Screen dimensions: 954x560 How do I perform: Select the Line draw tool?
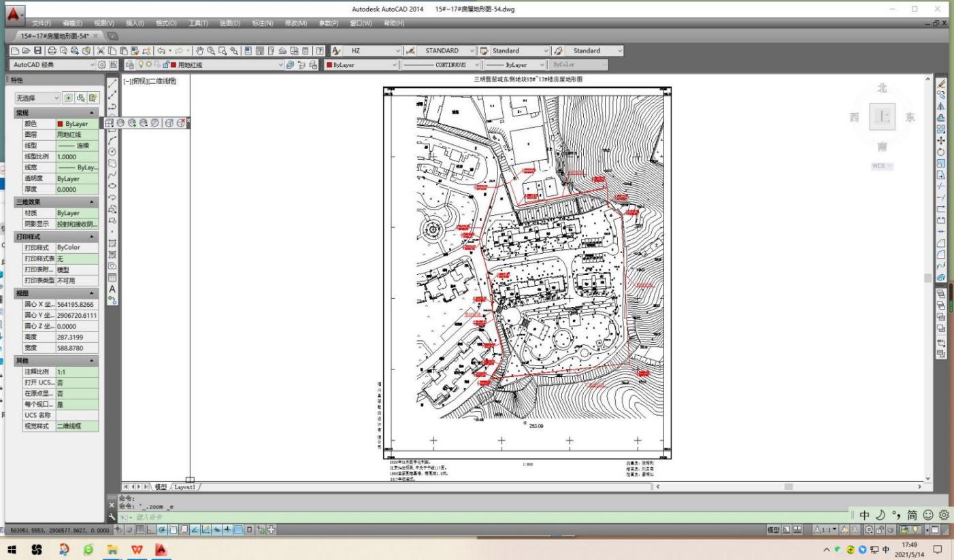click(x=112, y=82)
